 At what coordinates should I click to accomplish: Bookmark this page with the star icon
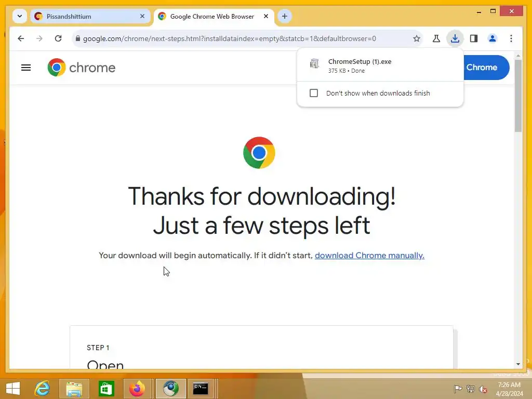[417, 38]
